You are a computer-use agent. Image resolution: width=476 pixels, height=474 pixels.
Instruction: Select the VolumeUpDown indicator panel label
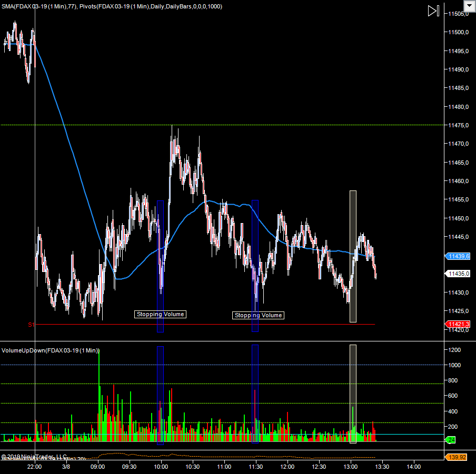(51, 350)
